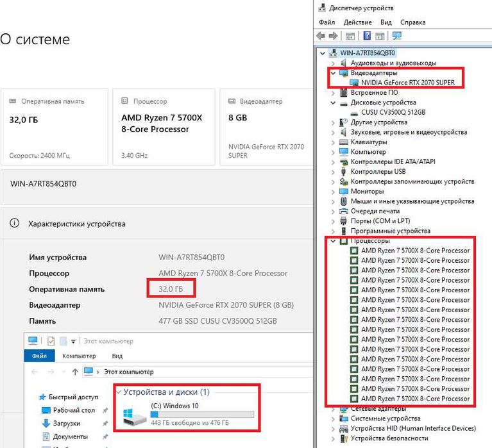Click the Программные устройства icon
Viewport: 492px width, 448px height.
(344, 231)
